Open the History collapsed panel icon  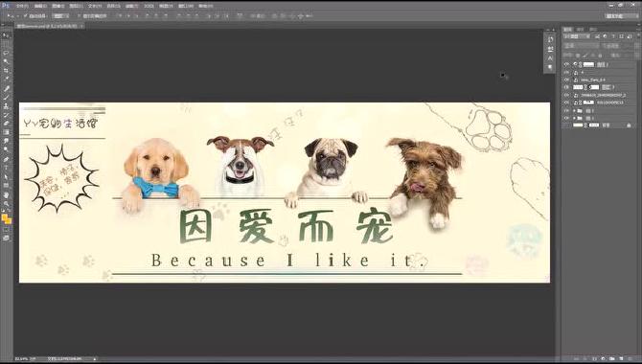click(550, 39)
